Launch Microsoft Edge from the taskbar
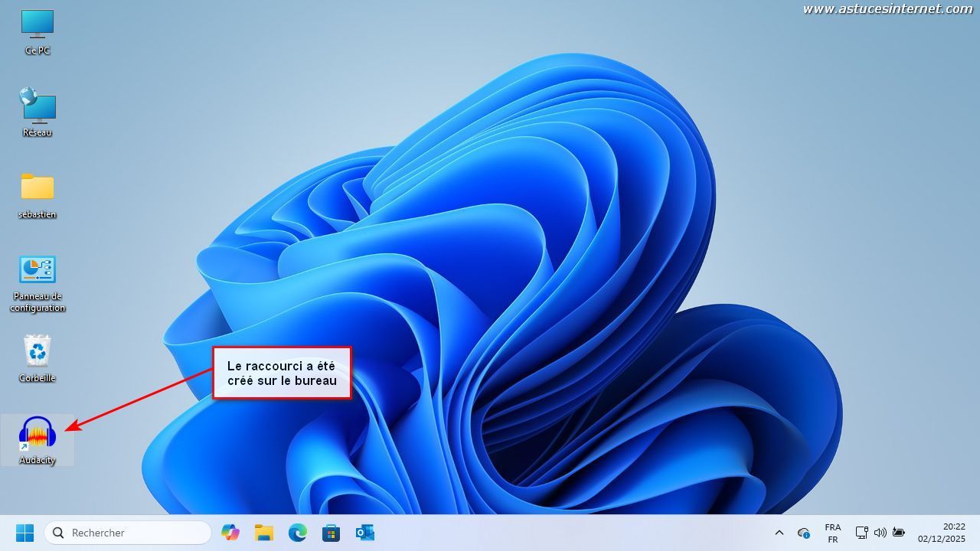Image resolution: width=980 pixels, height=551 pixels. [x=297, y=533]
